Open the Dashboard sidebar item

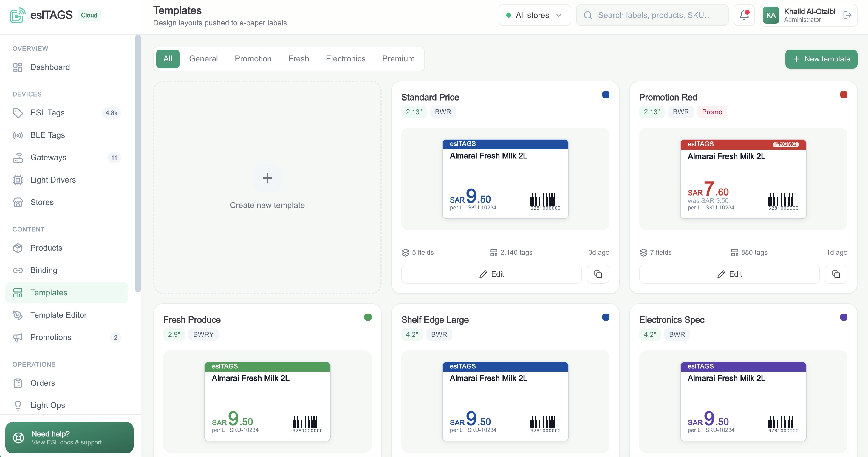coord(67,67)
